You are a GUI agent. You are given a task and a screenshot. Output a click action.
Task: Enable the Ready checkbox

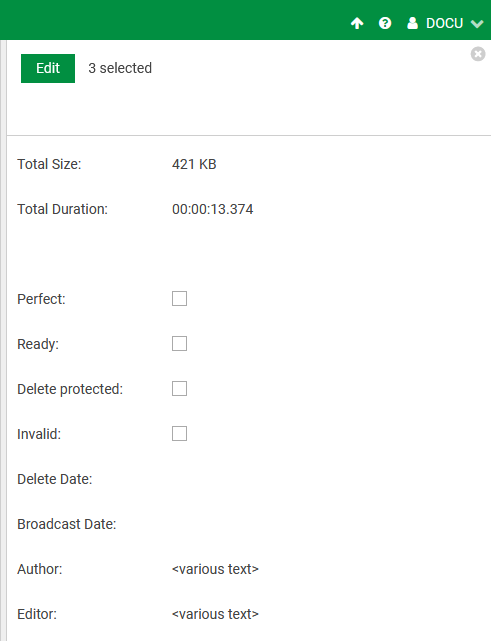point(179,343)
